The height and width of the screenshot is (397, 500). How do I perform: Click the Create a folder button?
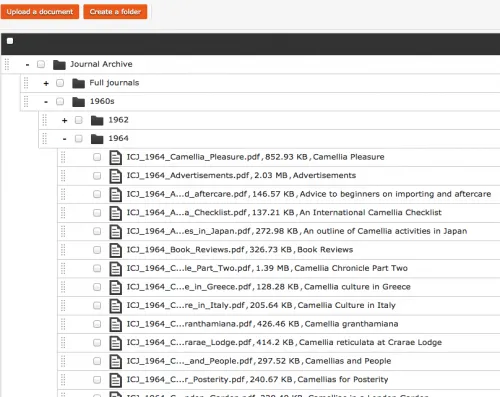point(115,12)
